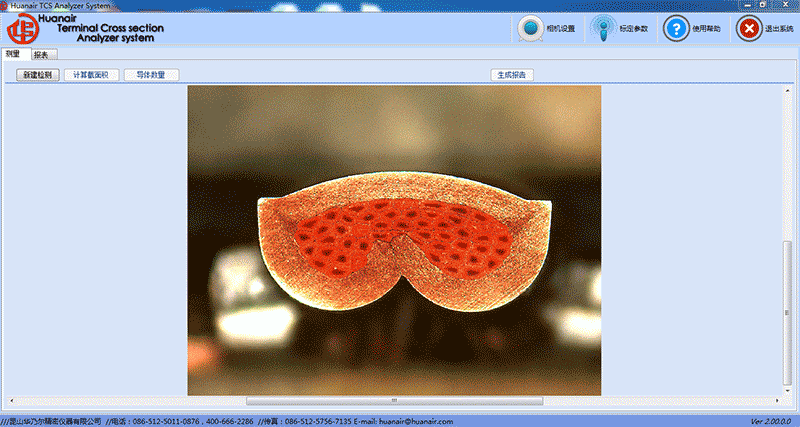800x427 pixels.
Task: Click the horizontal scrollbar right arrow
Action: pos(778,401)
